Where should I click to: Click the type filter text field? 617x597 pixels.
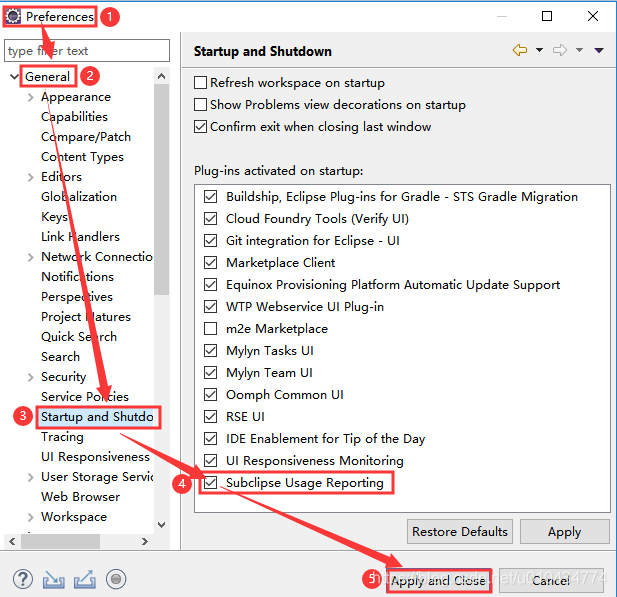coord(87,51)
